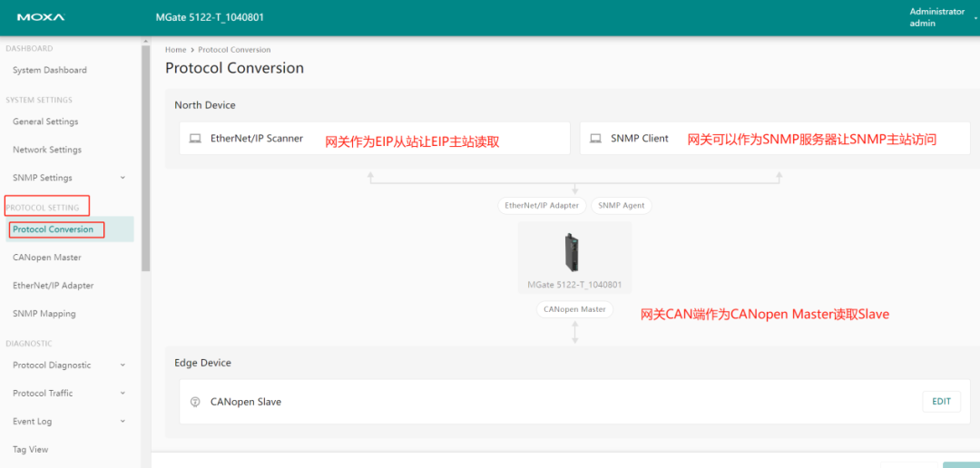Screen dimensions: 980x468
Task: Click the laptop icon beside SNMP Client
Action: (x=595, y=139)
